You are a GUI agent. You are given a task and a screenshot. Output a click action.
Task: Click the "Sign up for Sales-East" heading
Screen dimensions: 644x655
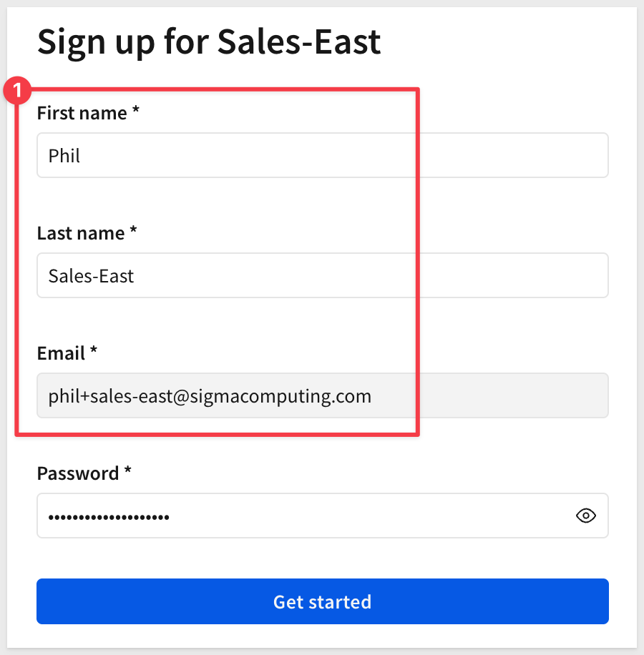209,42
